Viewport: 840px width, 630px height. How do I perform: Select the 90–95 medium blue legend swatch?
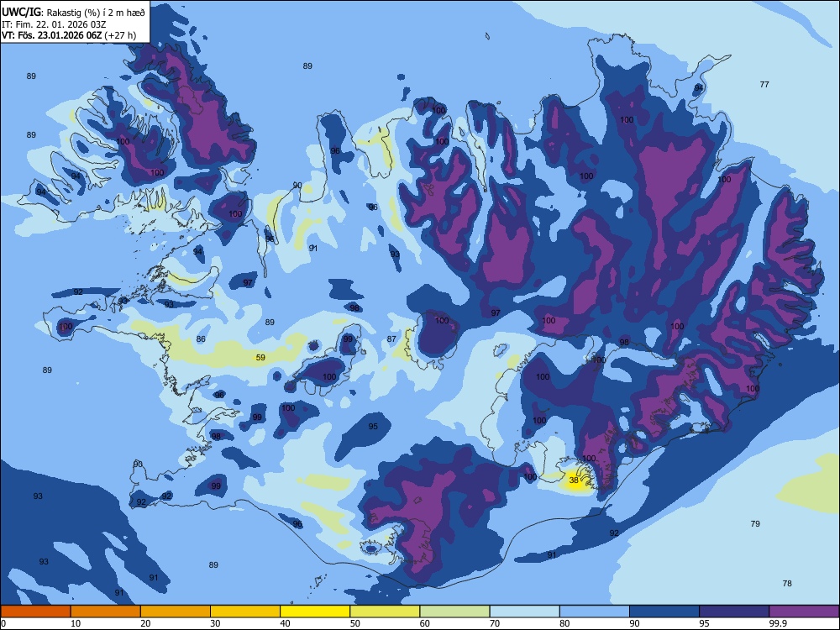(664, 612)
